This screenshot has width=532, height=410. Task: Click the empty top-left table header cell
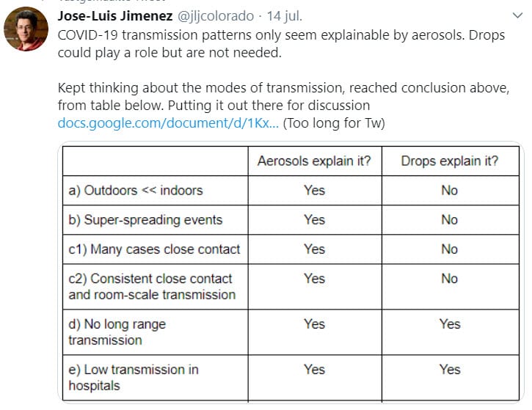pyautogui.click(x=156, y=161)
